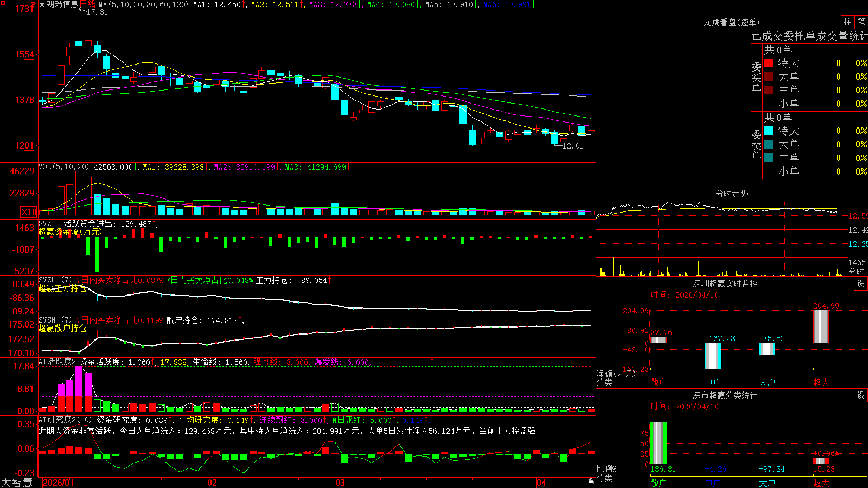Viewport: 868px width, 488px height.
Task: Click the 2026/01 date marker on the time axis
Action: pyautogui.click(x=58, y=483)
